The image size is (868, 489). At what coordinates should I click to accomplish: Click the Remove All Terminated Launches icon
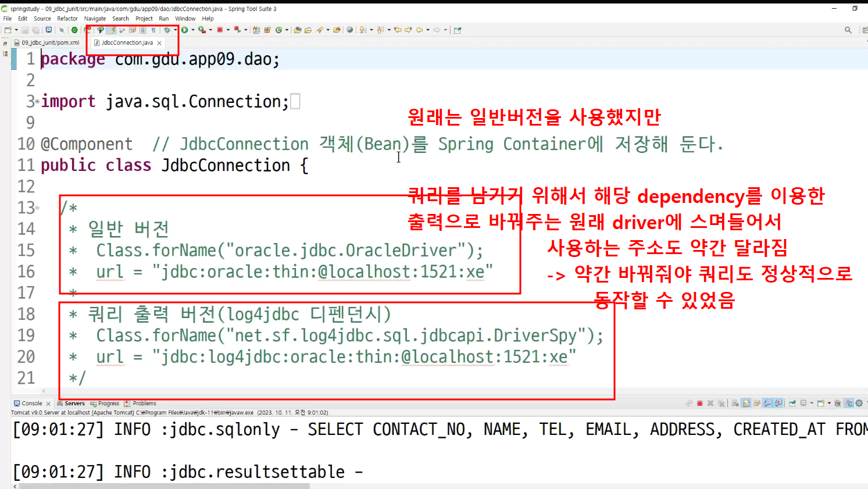click(721, 404)
